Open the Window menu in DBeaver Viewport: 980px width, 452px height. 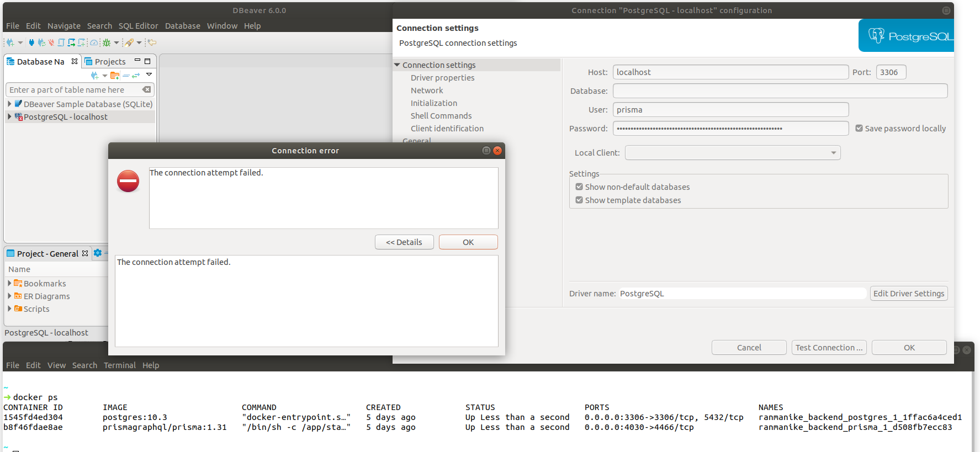pos(222,26)
